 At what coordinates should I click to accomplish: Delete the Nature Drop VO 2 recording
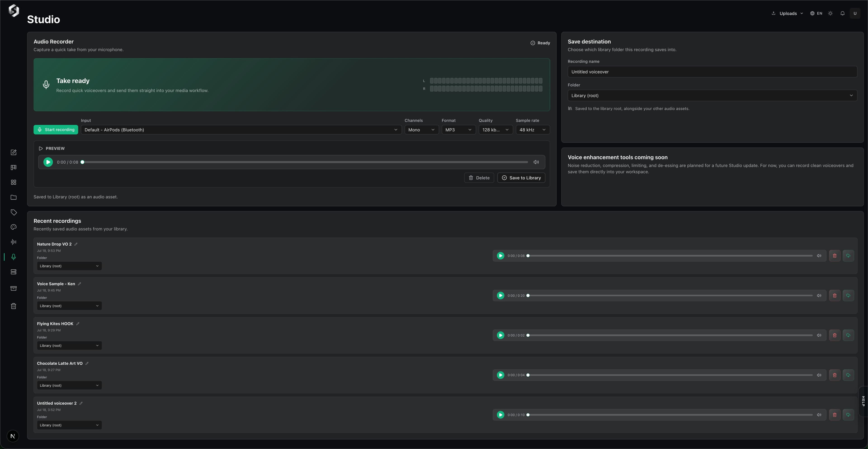[x=835, y=256]
